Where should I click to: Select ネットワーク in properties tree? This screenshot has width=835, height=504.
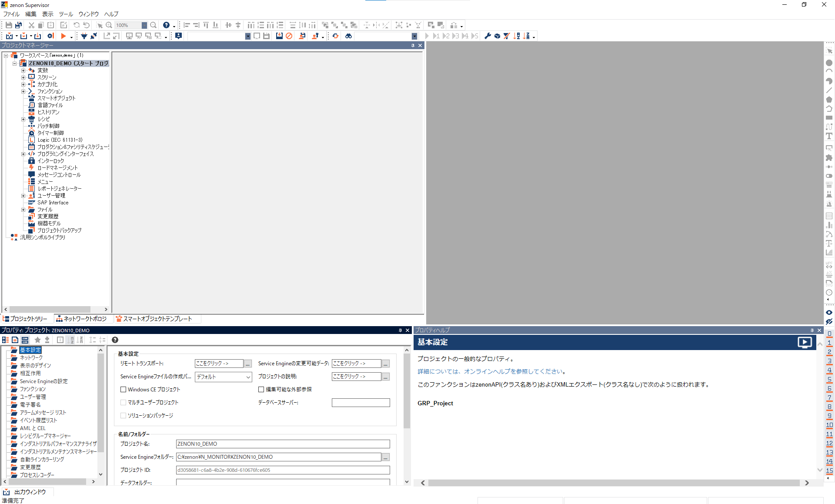coord(31,357)
